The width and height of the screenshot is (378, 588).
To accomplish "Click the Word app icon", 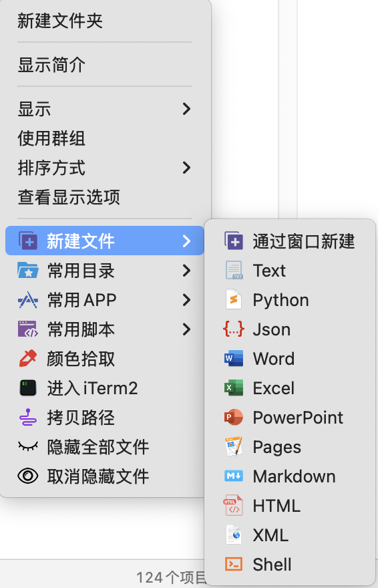I will tap(234, 359).
